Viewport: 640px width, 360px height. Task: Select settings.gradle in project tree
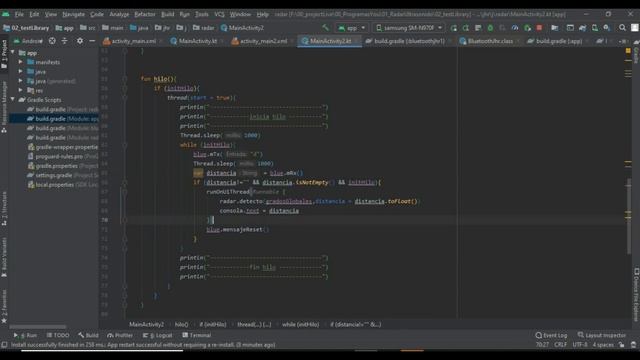63,175
